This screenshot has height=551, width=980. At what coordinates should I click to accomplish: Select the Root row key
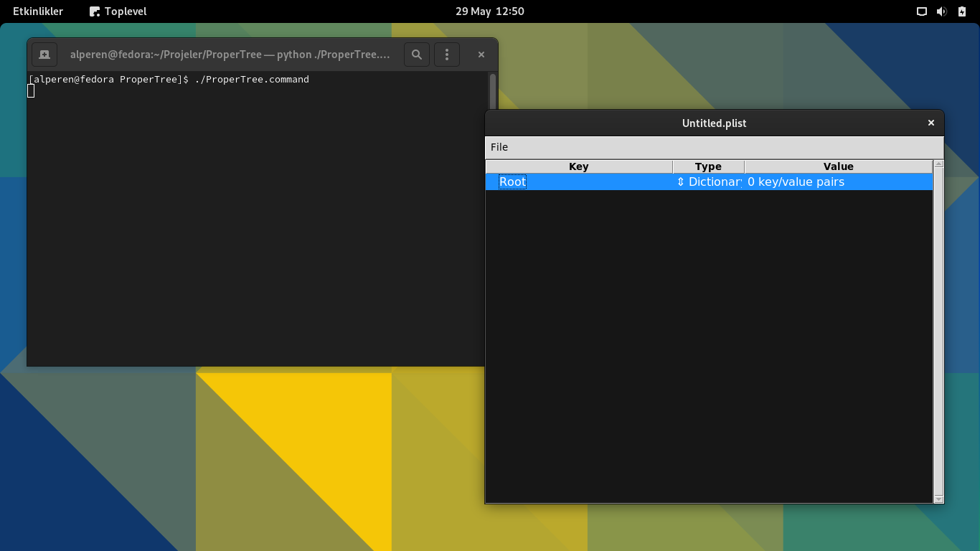click(513, 182)
